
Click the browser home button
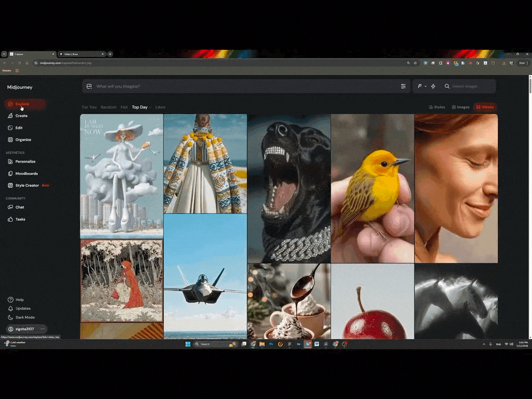click(x=27, y=63)
